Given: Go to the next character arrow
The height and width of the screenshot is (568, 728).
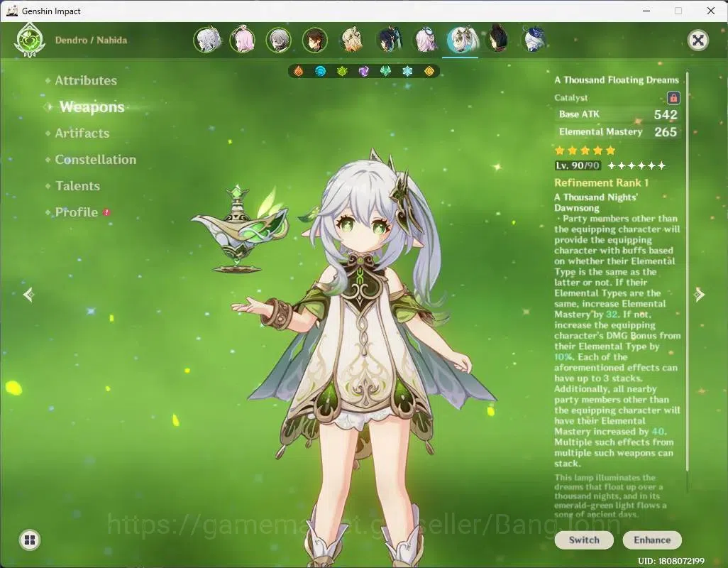Looking at the screenshot, I should (699, 295).
